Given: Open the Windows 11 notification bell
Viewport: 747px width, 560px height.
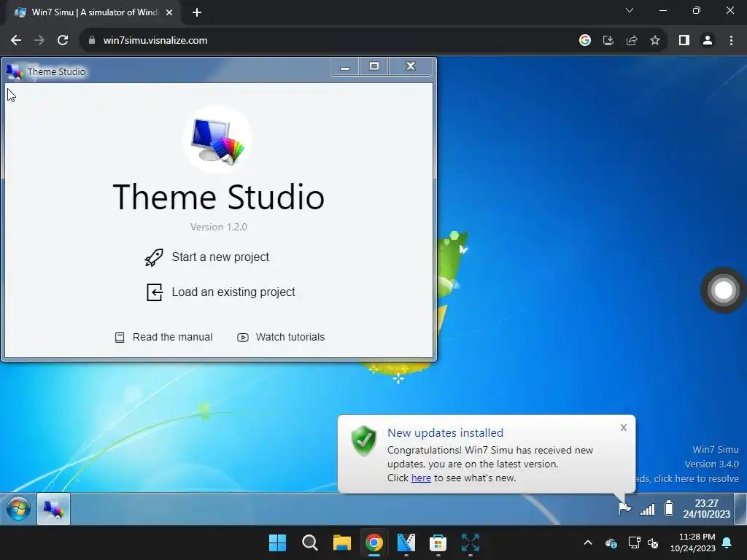Looking at the screenshot, I should click(x=727, y=542).
